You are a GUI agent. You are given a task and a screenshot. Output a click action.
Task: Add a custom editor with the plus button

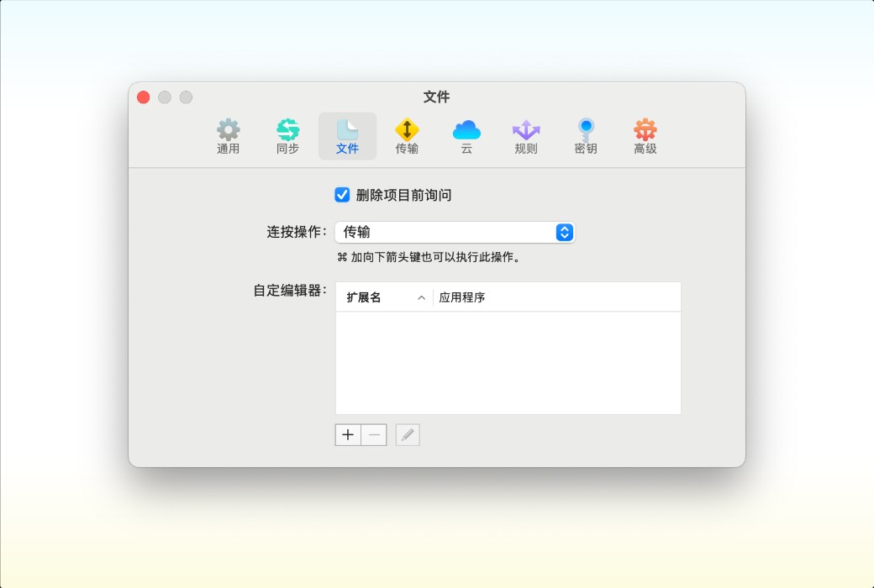click(348, 434)
